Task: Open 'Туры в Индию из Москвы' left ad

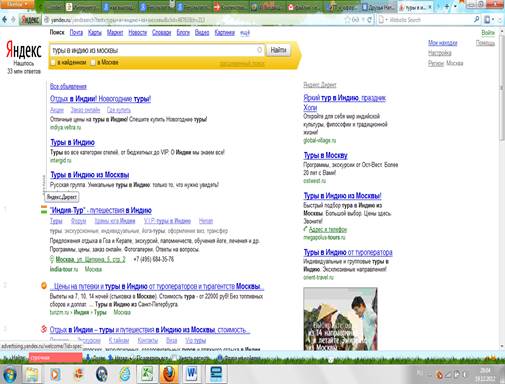Action: 90,175
